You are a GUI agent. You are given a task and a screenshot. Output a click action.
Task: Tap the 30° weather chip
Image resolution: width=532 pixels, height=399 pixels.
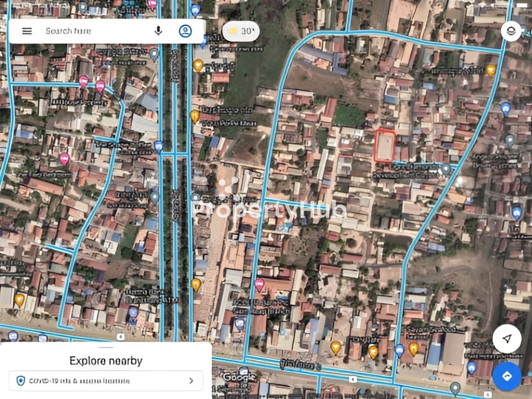[241, 31]
